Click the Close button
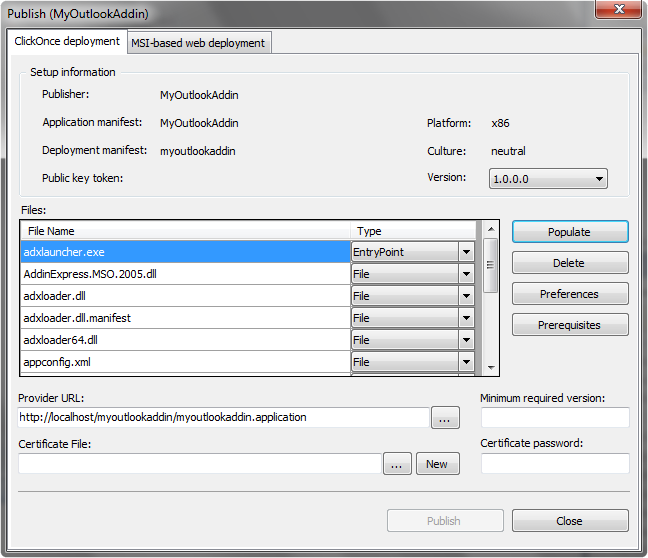Viewport: 648px width, 558px height. point(570,521)
